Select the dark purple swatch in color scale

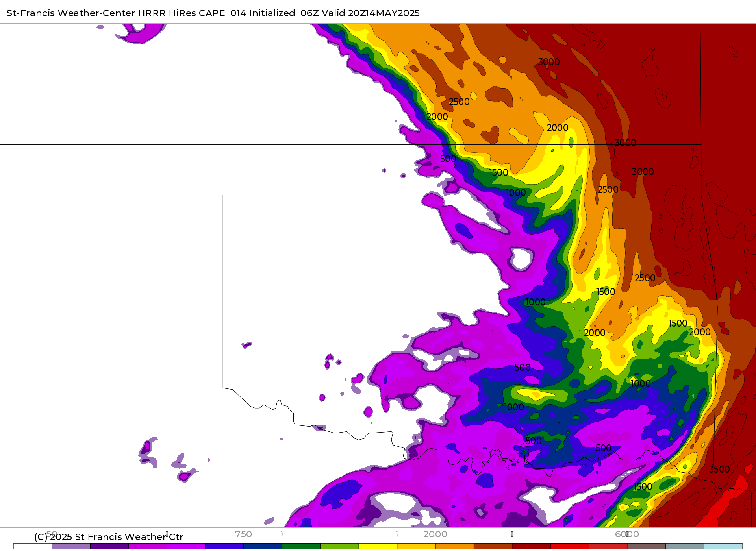109,546
